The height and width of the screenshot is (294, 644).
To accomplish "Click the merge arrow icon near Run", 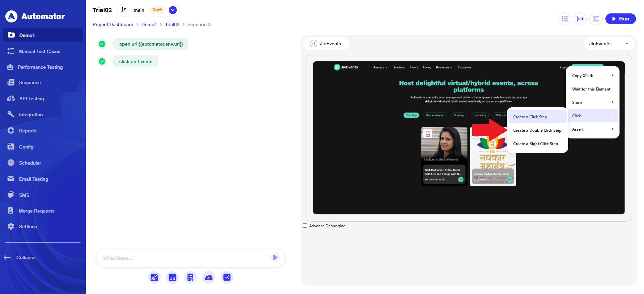I will (580, 19).
